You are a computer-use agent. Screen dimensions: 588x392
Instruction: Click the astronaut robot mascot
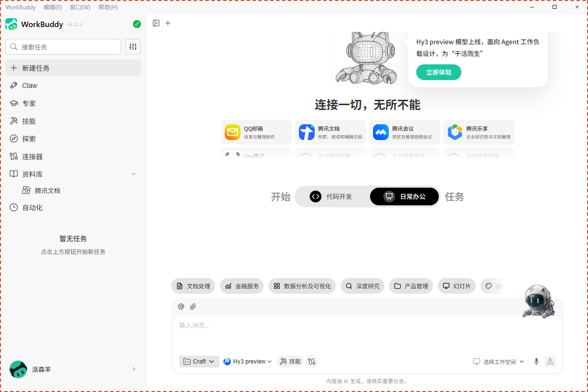point(538,301)
